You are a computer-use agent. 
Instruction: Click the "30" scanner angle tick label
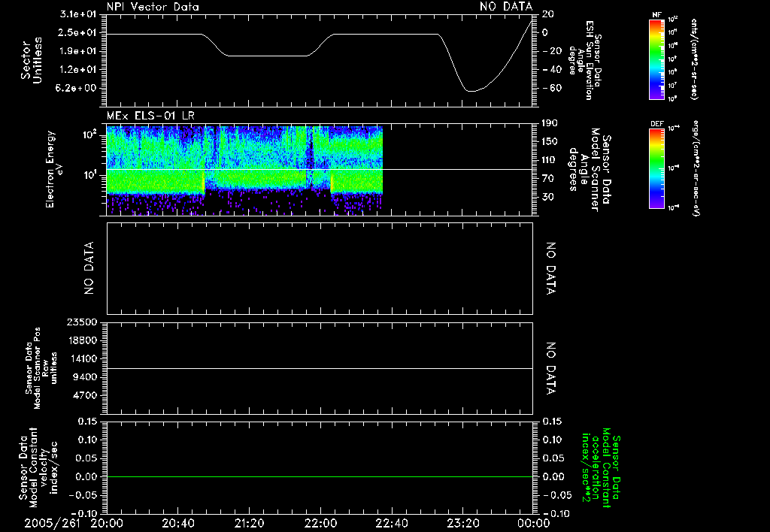tap(548, 197)
